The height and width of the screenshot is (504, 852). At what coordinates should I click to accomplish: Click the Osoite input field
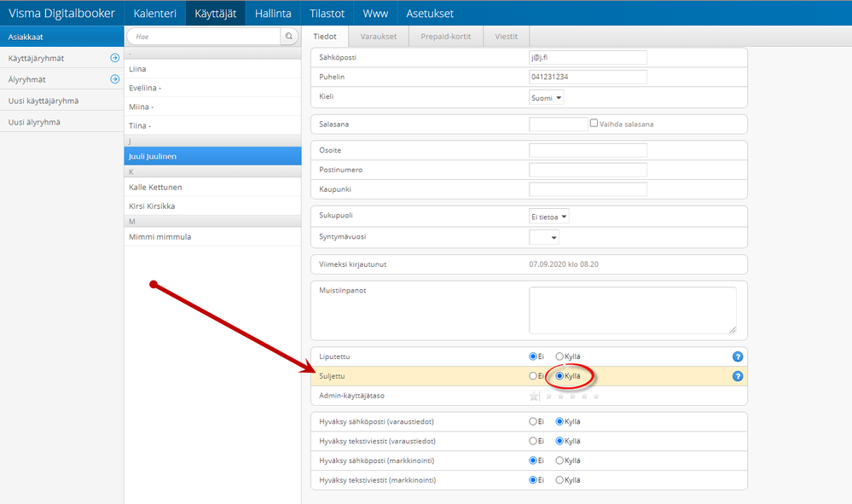coord(588,150)
